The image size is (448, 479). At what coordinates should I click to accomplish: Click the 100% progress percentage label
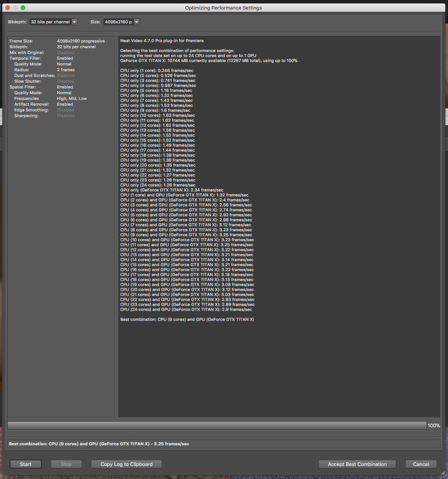[434, 425]
